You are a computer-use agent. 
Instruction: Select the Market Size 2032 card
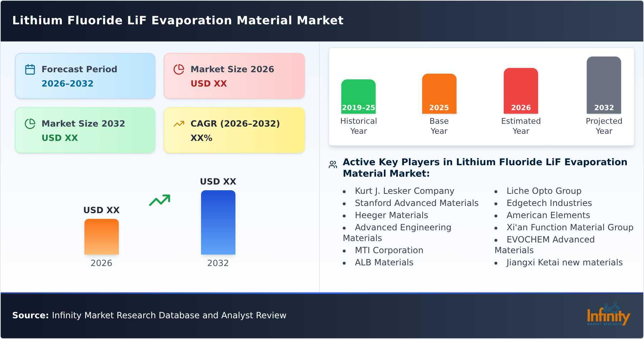[x=85, y=130]
